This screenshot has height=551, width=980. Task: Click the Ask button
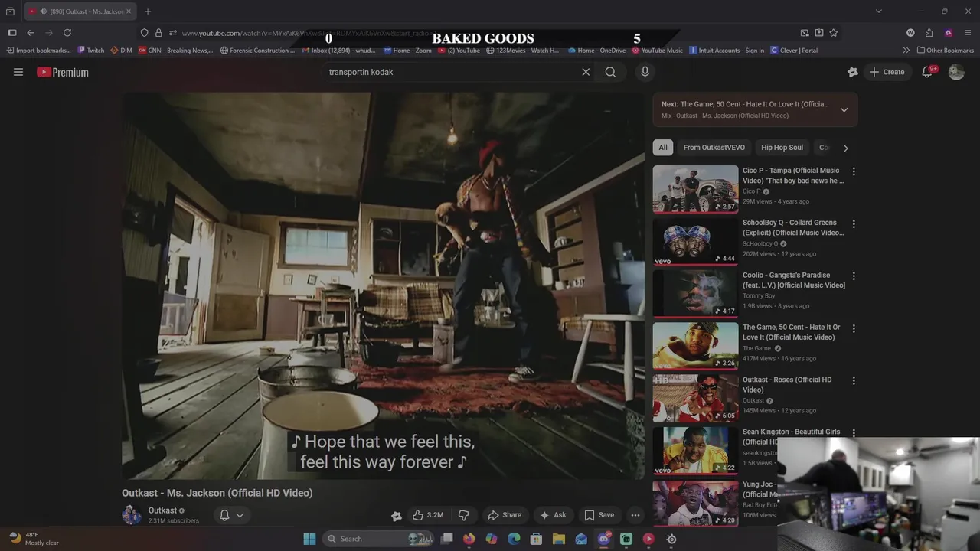pyautogui.click(x=553, y=515)
